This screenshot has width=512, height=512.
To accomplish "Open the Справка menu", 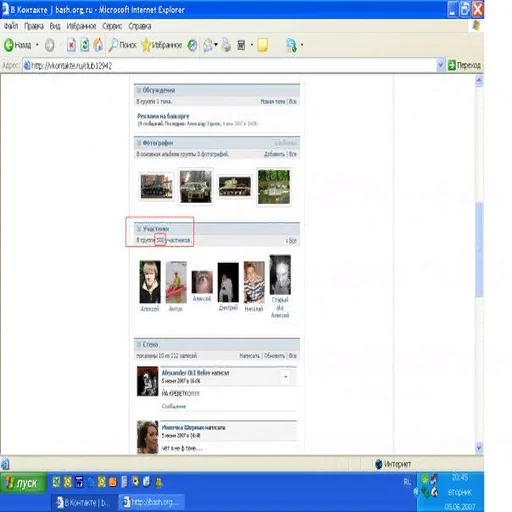I will [x=140, y=26].
